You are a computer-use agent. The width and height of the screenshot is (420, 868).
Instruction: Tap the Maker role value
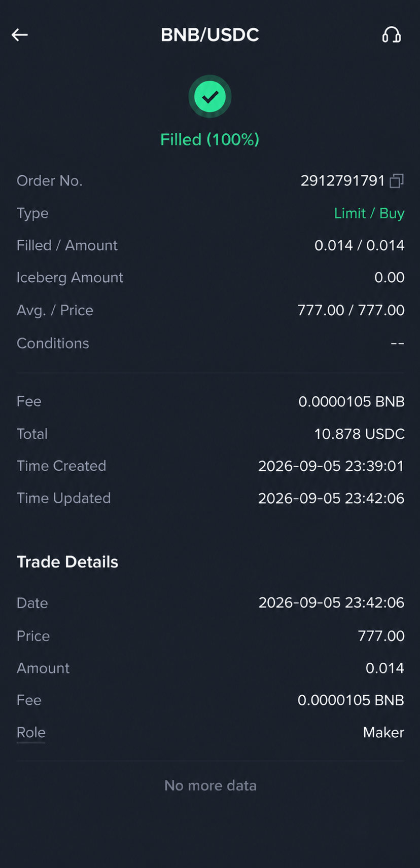[383, 733]
